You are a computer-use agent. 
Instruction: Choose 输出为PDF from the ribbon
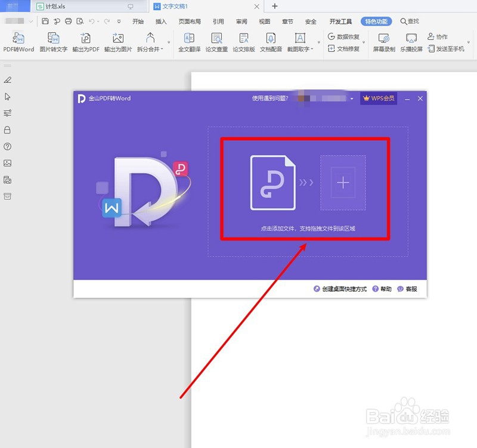pyautogui.click(x=86, y=42)
